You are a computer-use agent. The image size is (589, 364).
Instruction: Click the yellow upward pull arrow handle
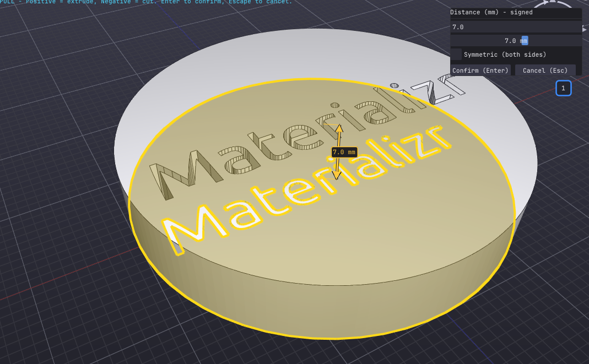pos(339,128)
